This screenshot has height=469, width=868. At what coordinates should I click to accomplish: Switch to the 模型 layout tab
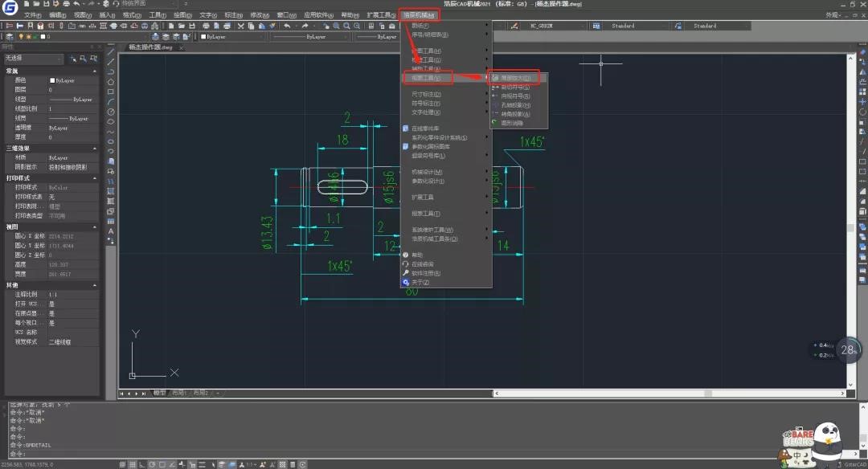click(159, 394)
